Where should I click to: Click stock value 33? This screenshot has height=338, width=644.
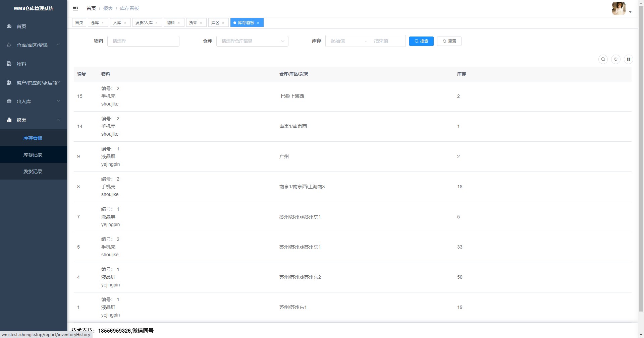pyautogui.click(x=460, y=247)
